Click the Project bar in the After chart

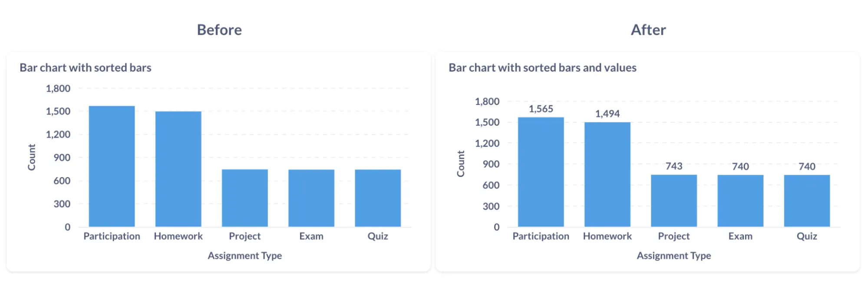pyautogui.click(x=673, y=200)
